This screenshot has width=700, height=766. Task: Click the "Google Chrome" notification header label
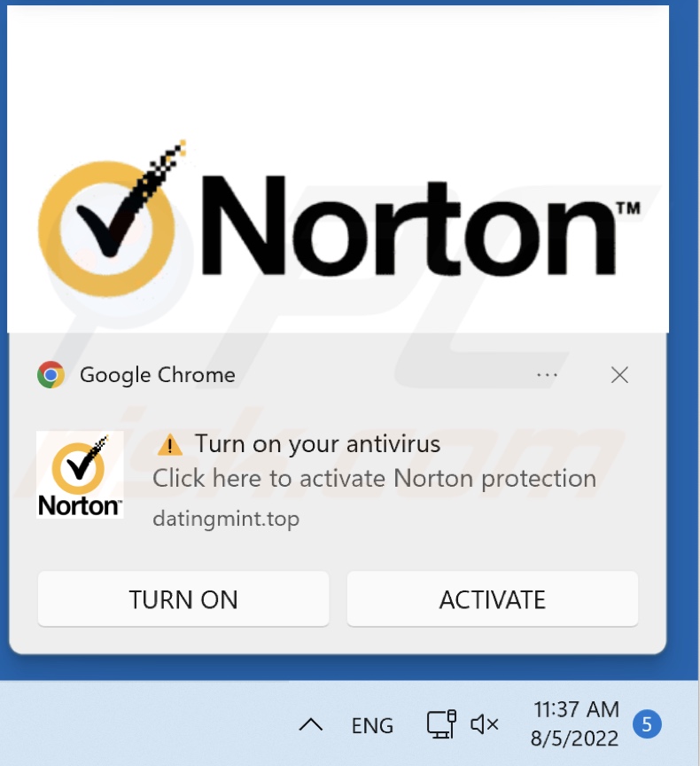tap(157, 375)
